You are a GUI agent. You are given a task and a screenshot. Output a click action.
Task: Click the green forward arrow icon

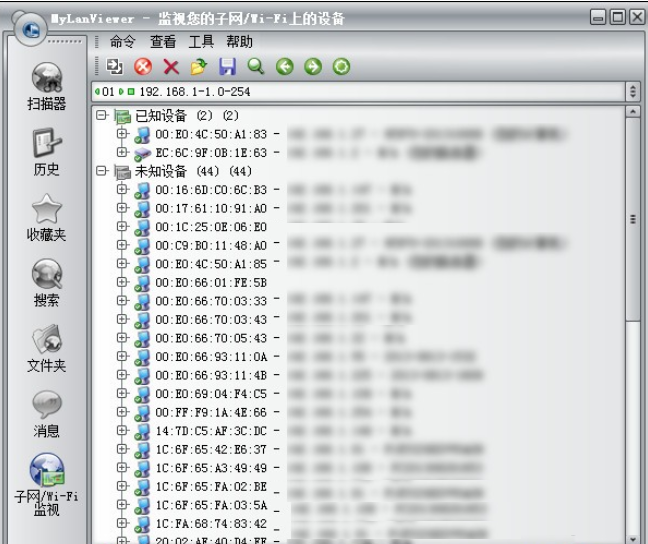coord(313,67)
